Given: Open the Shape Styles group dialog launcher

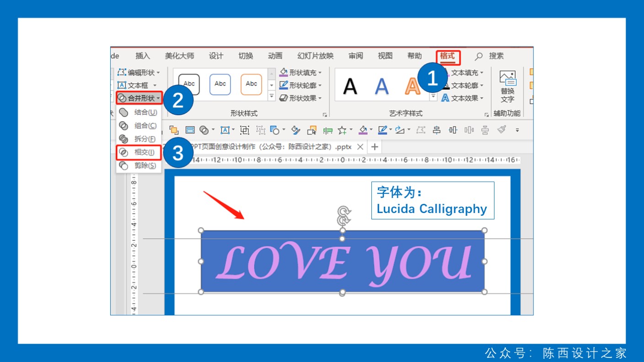Looking at the screenshot, I should pos(325,114).
